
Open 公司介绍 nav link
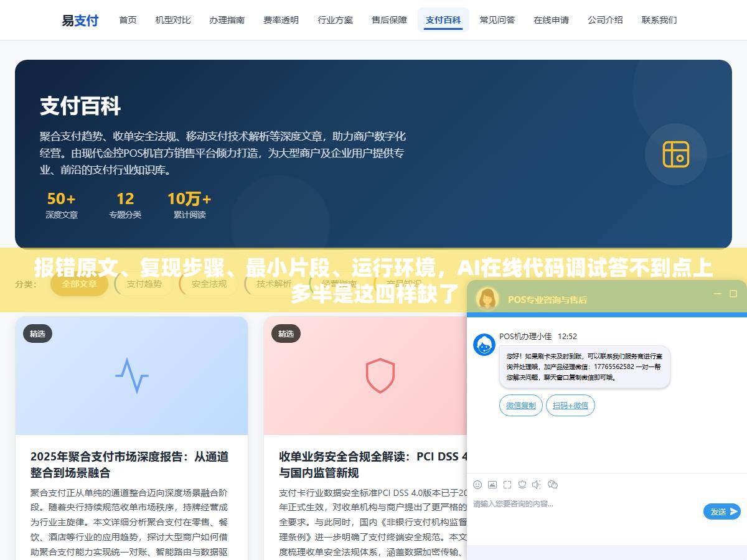click(605, 20)
